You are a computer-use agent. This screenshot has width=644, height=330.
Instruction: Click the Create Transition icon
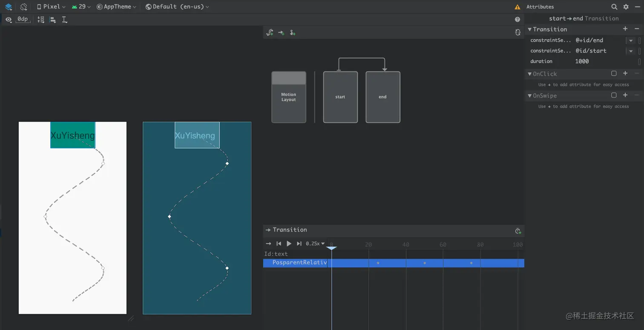coord(281,32)
